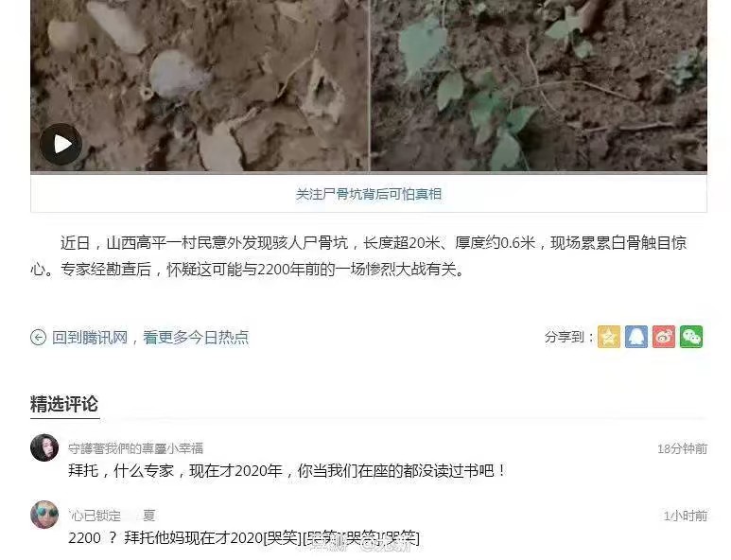Open username 守護著我們的專屬小幸福
731x560 pixels.
tap(135, 448)
